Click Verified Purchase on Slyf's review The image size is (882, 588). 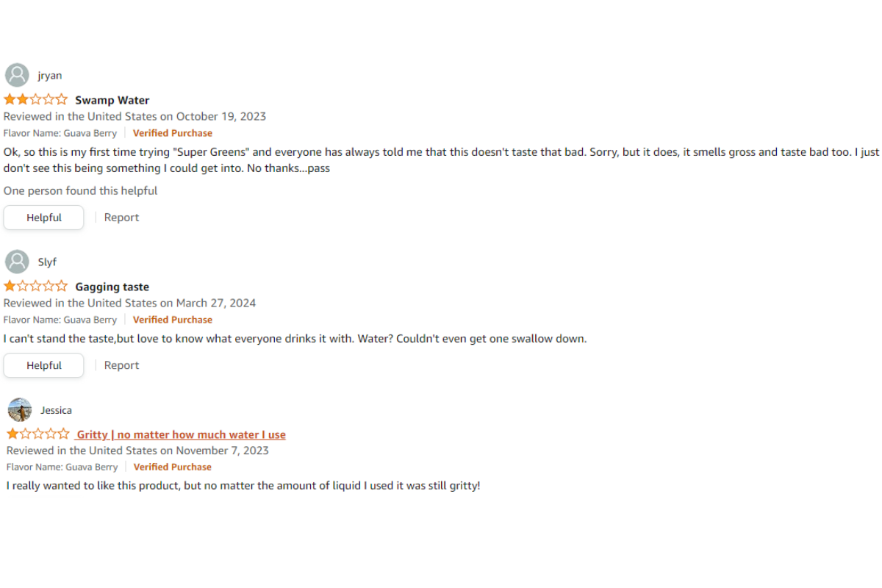(x=172, y=320)
